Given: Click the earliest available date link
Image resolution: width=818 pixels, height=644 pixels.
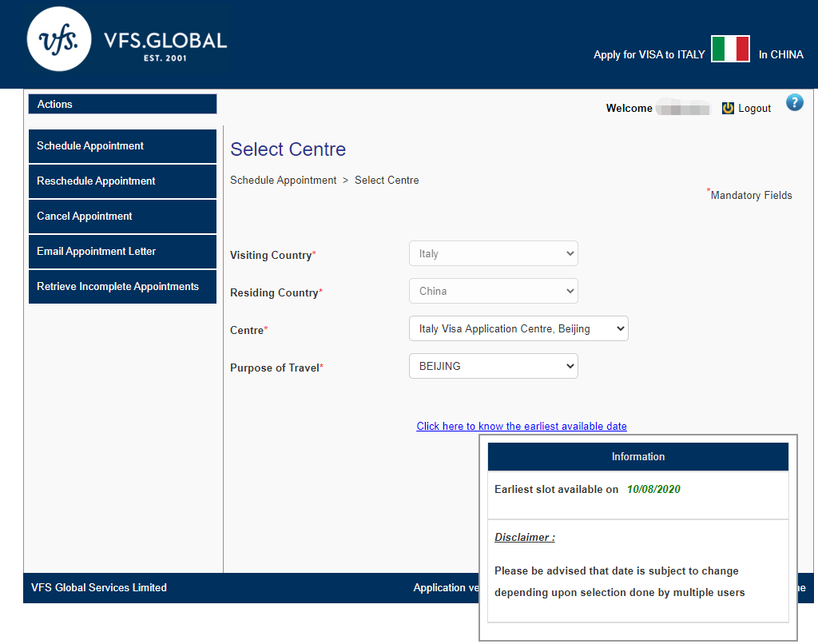Looking at the screenshot, I should pos(522,426).
